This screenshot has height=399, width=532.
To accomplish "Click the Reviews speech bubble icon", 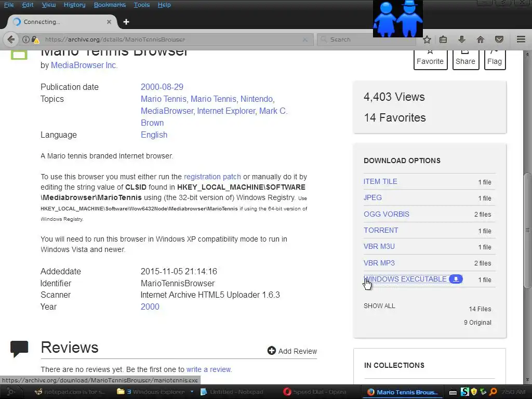I will pos(19,349).
